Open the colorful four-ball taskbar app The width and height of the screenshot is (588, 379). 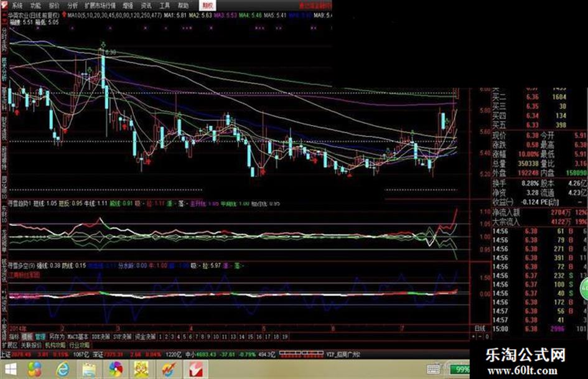coord(35,370)
